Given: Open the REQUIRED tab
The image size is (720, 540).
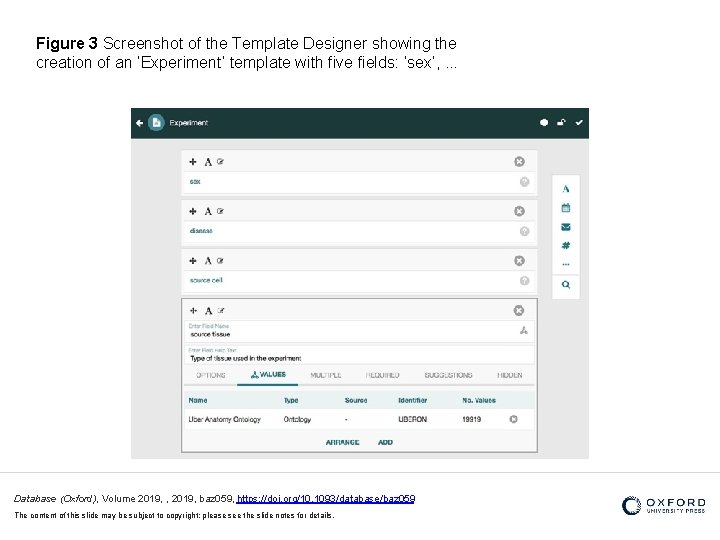Looking at the screenshot, I should 382,375.
